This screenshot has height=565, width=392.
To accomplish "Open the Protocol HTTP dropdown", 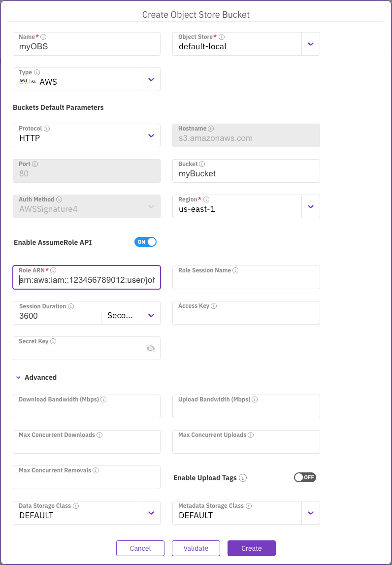I will (x=151, y=135).
